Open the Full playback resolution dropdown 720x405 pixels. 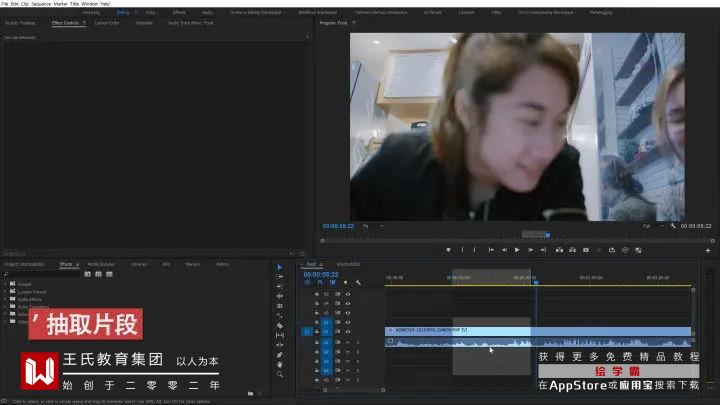tap(653, 226)
